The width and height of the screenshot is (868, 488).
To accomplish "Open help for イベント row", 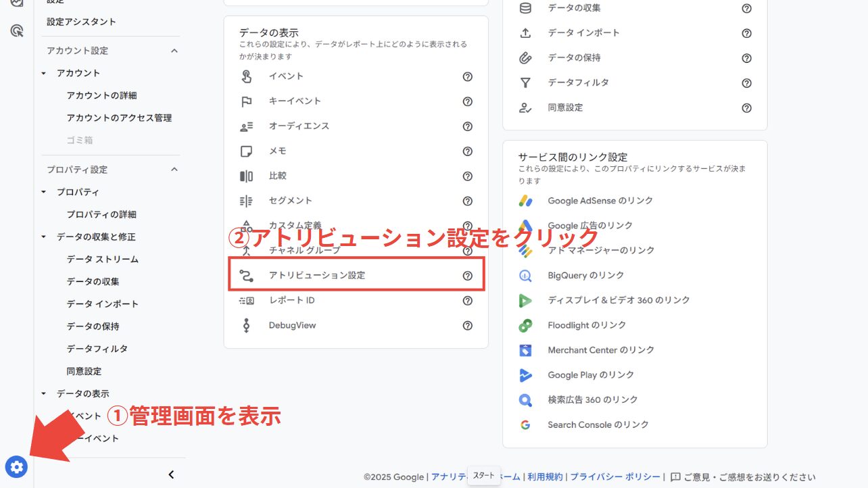I will [467, 76].
